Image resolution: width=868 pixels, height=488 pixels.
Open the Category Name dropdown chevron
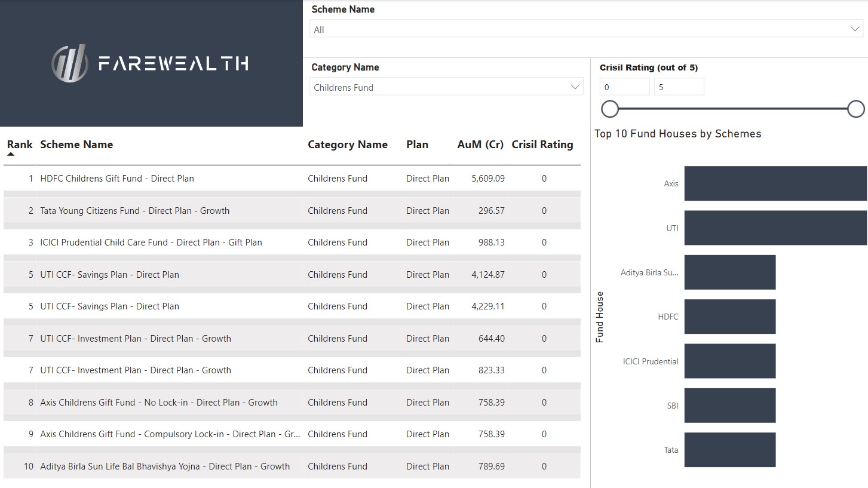575,87
